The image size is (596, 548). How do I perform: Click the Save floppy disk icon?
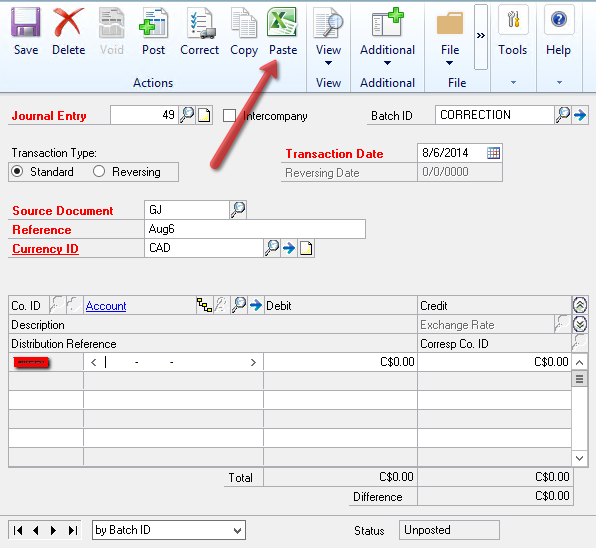[25, 23]
